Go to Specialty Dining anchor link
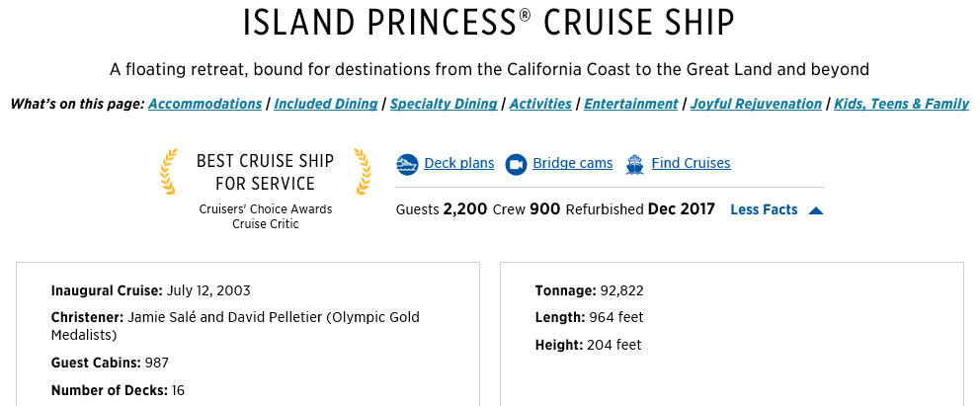The height and width of the screenshot is (406, 980). tap(444, 104)
